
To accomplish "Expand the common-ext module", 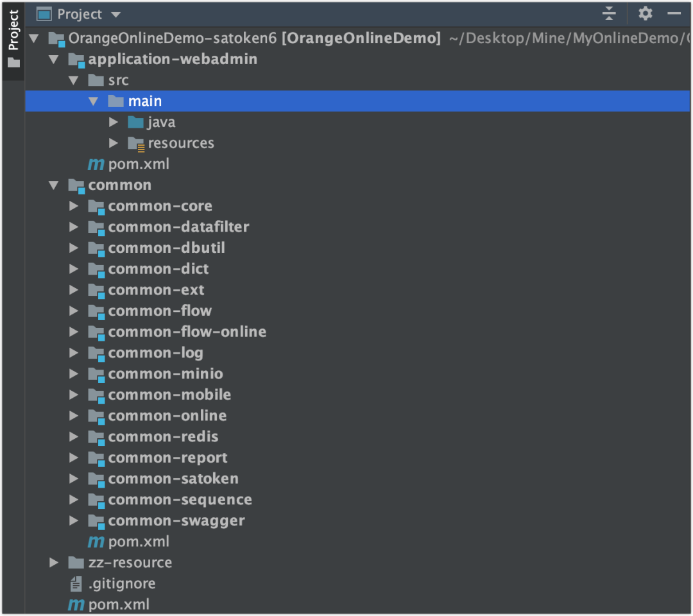I will [x=73, y=290].
